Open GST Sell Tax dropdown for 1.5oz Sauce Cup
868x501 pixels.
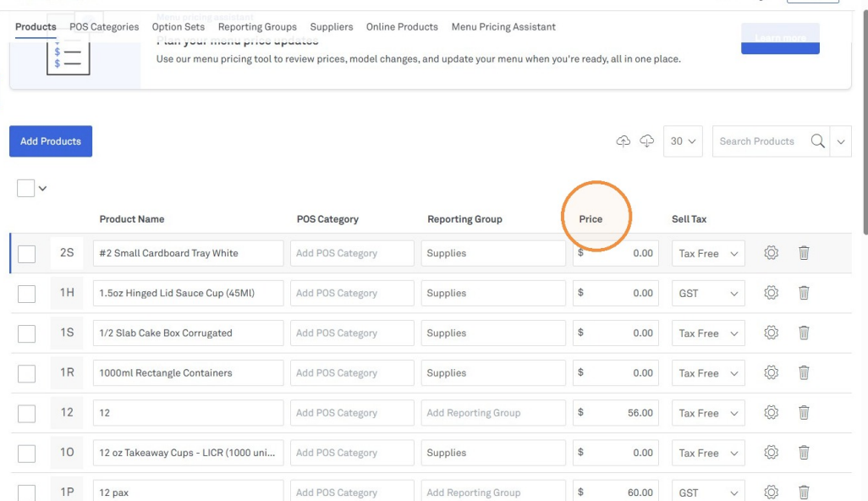click(708, 294)
